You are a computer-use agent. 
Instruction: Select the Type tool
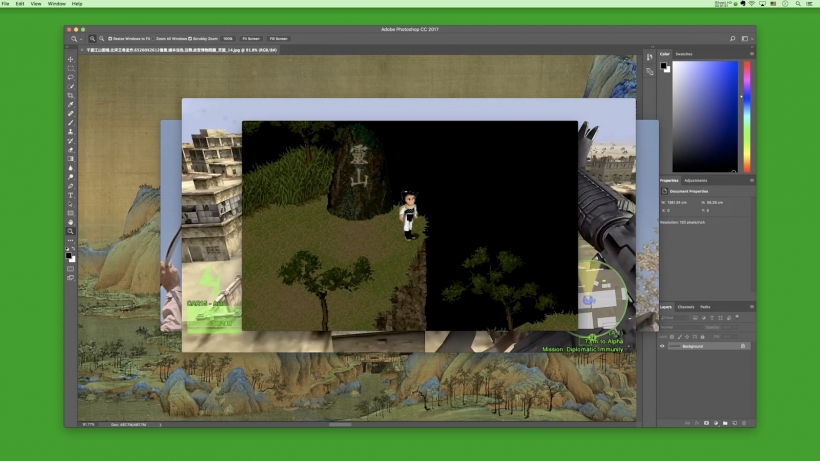pyautogui.click(x=70, y=195)
